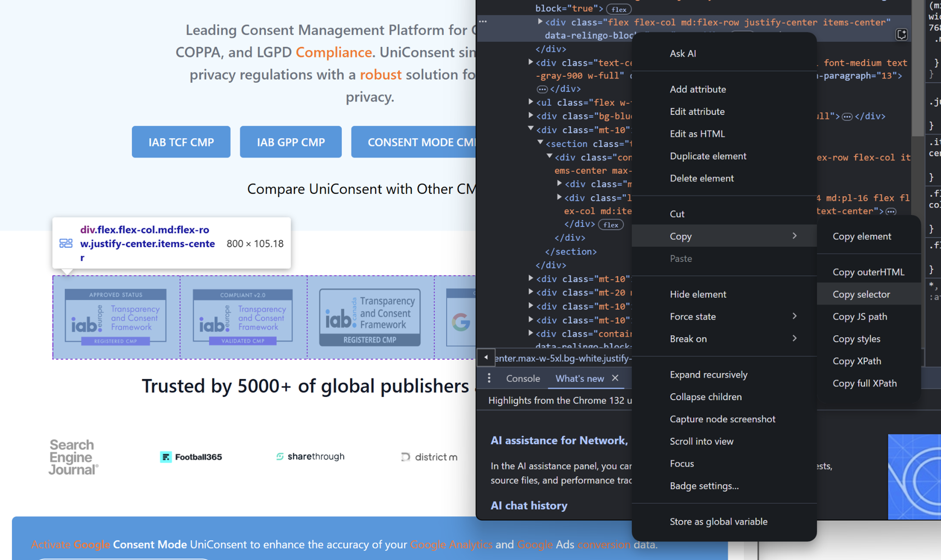Select Focus in context menu
Screen dimensions: 941x560
(724, 464)
